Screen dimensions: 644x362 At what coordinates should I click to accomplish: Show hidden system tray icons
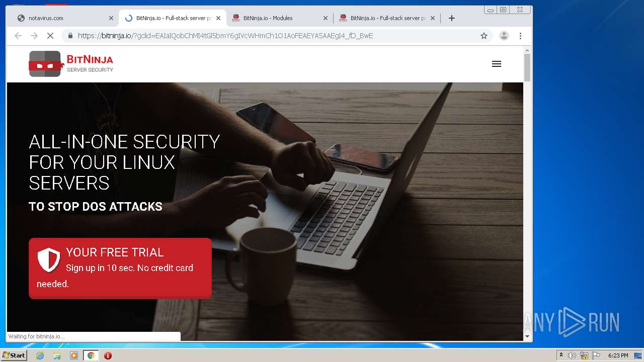point(561,355)
